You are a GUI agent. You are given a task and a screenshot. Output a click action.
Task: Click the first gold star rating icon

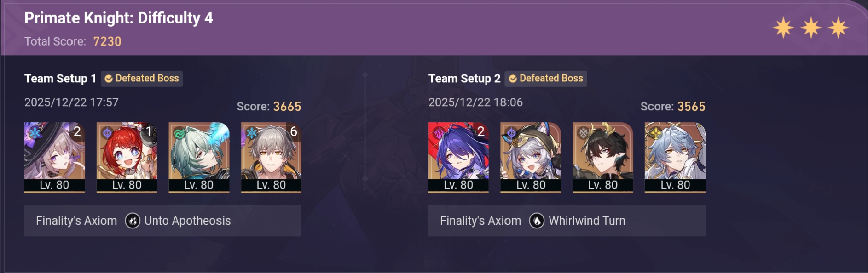783,28
